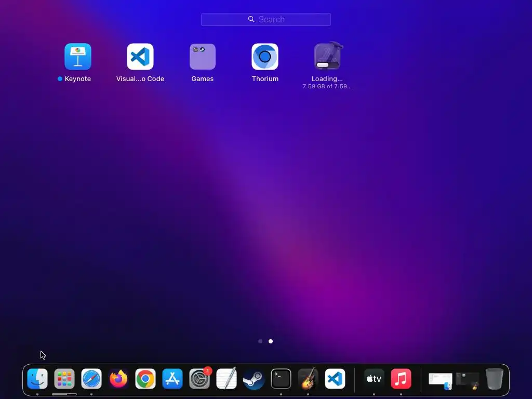The image size is (532, 399).
Task: Click the magnifying glass search icon
Action: pos(251,19)
